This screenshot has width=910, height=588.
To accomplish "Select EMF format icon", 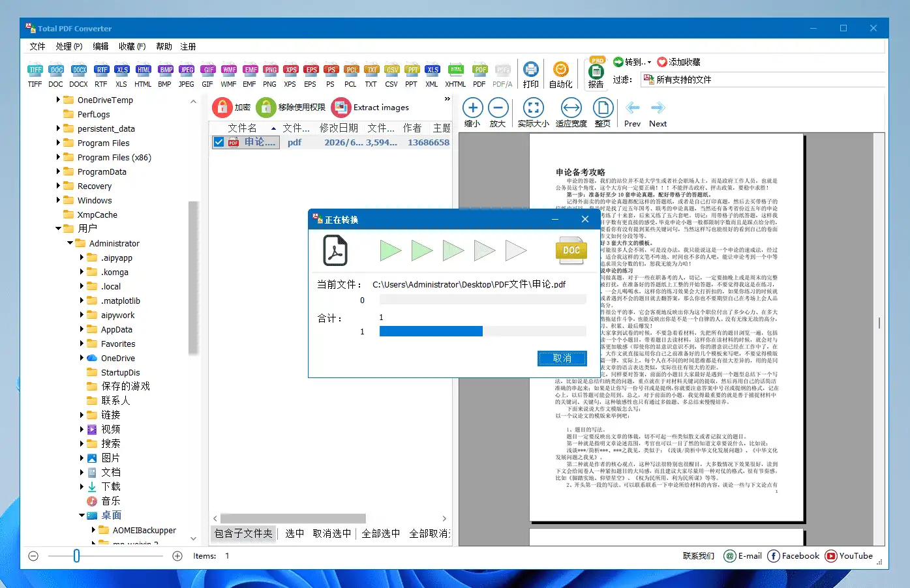I will [x=250, y=76].
